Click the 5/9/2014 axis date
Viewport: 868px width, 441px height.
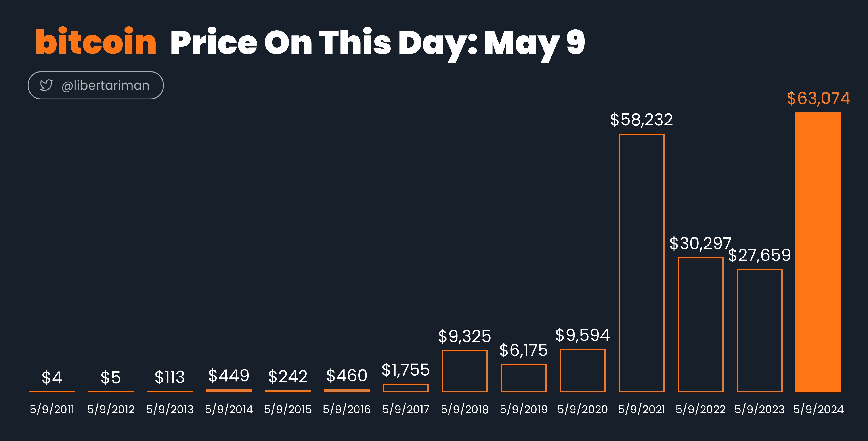[x=229, y=409]
